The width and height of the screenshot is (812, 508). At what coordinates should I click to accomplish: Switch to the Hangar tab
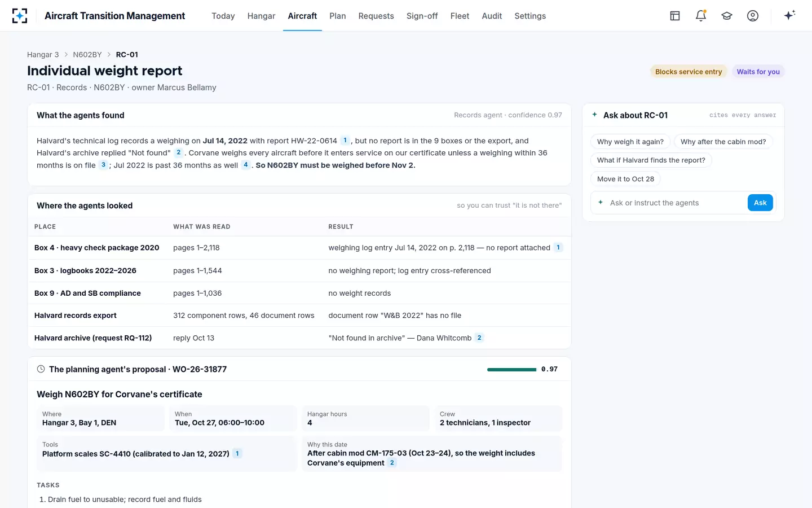pos(261,16)
